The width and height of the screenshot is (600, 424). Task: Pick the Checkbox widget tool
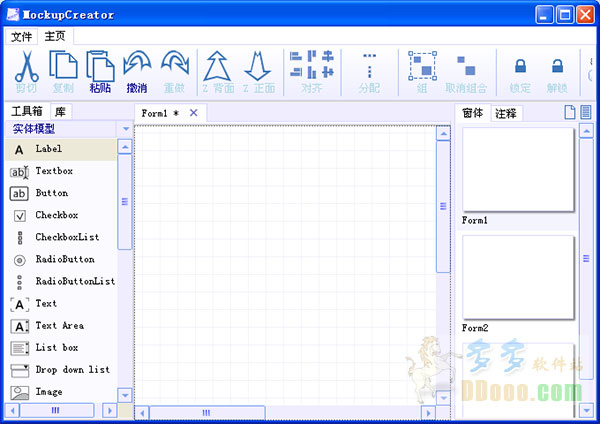61,215
